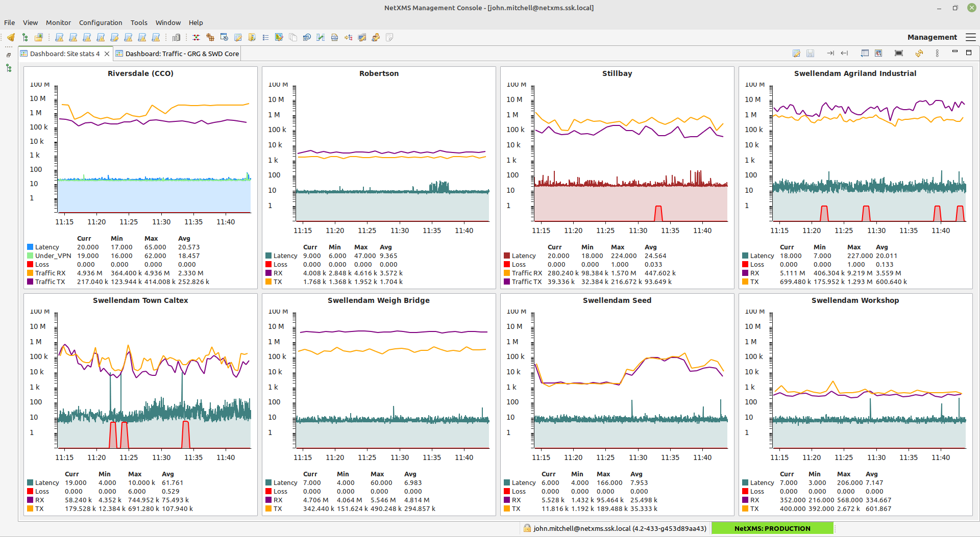Switch to the Traffic - GRG & SWD Core tab
Image resolution: width=980 pixels, height=537 pixels.
point(178,53)
